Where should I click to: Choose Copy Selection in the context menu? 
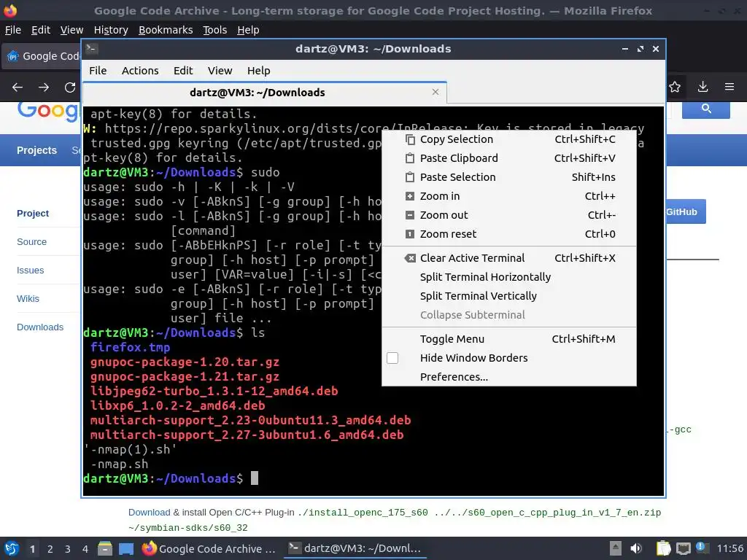pyautogui.click(x=508, y=139)
